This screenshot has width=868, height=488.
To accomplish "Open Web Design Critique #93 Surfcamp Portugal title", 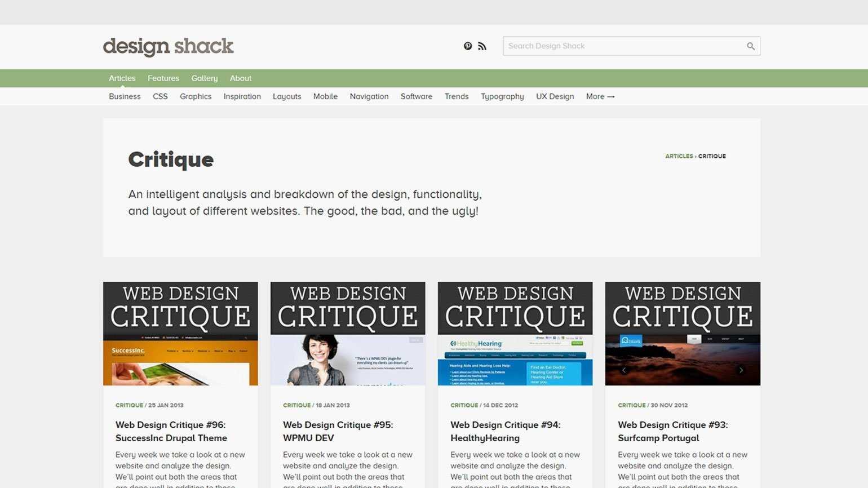I will coord(672,432).
